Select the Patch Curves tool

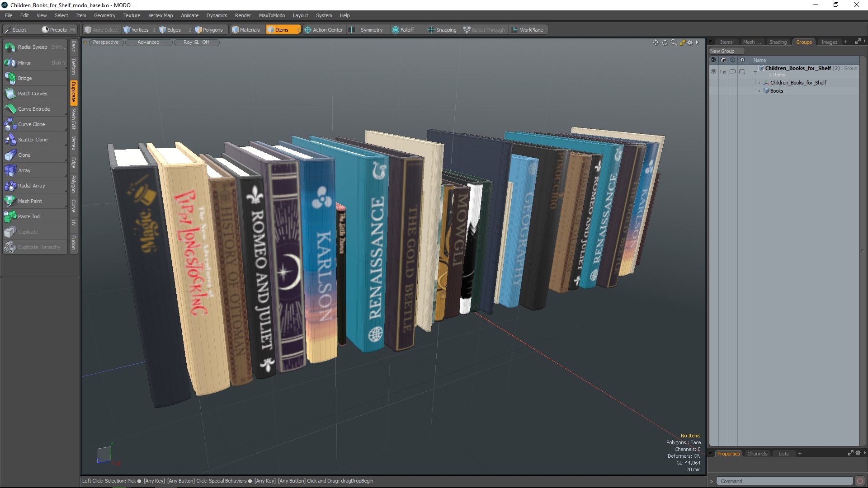[x=35, y=94]
